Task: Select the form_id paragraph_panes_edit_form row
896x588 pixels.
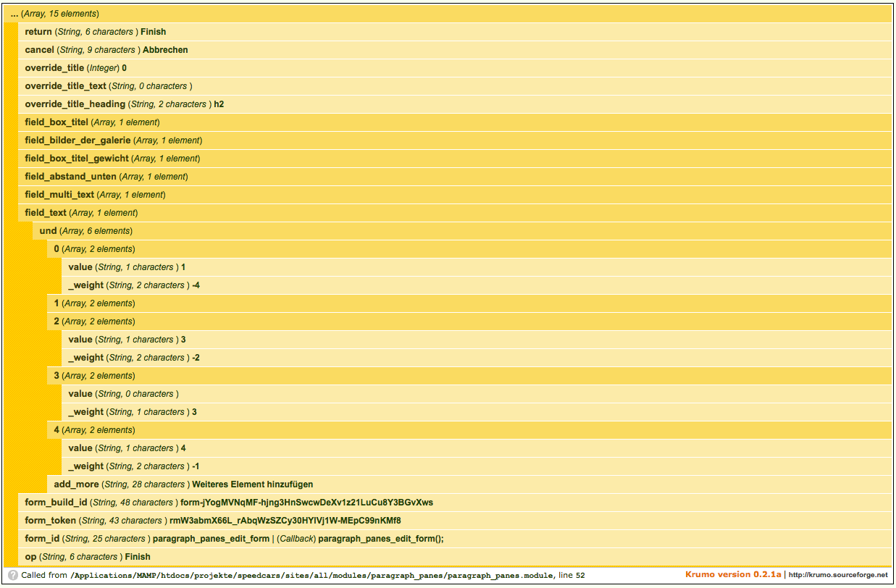Action: (x=455, y=539)
